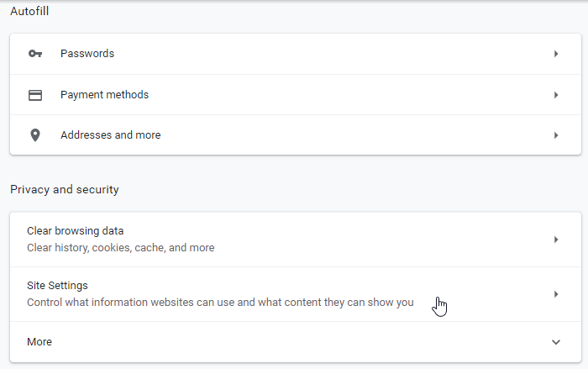
Task: Click the More label
Action: [39, 342]
